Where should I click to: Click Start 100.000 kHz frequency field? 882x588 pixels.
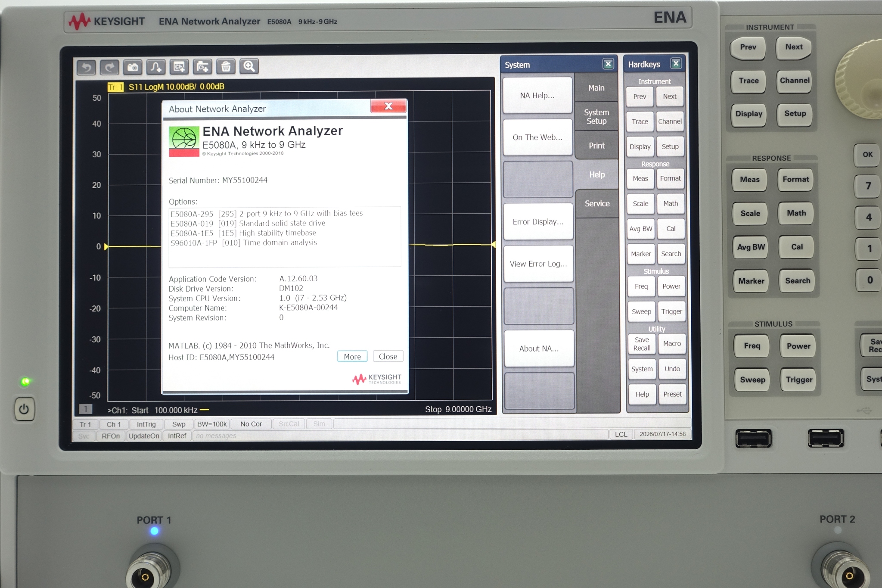click(165, 410)
